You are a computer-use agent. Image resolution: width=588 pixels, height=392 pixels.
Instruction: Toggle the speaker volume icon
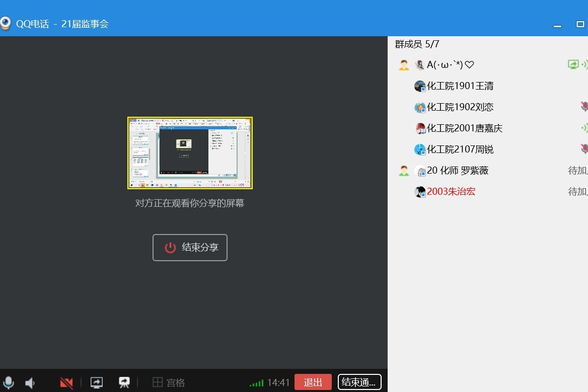click(30, 383)
